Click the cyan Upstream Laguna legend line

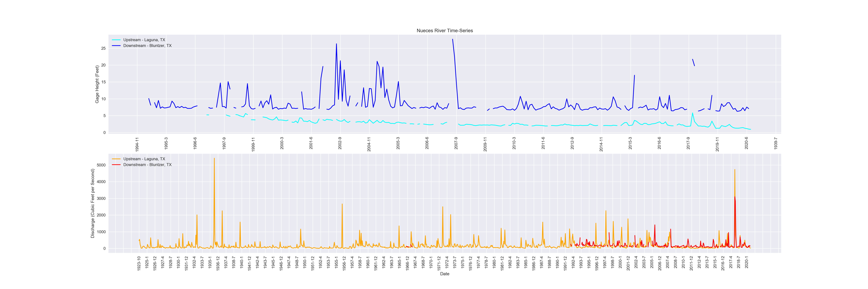click(116, 40)
